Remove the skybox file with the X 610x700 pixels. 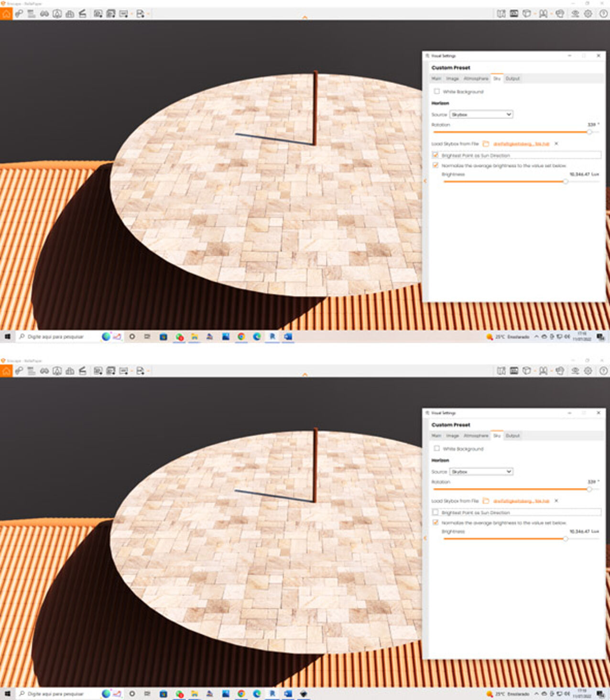coord(556,143)
